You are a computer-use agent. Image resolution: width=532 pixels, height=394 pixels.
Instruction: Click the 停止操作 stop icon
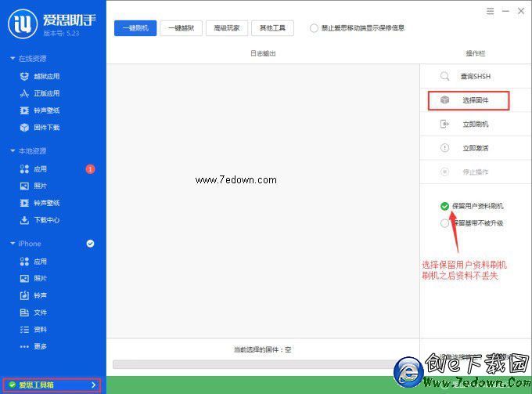[x=445, y=172]
